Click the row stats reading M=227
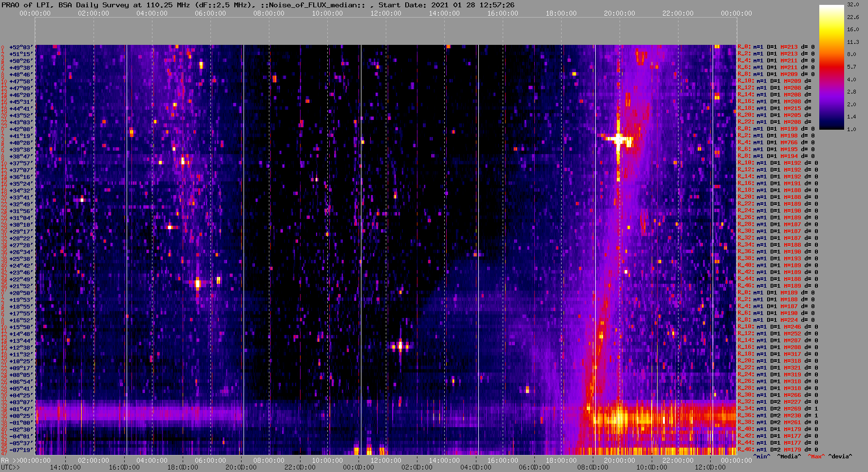The image size is (868, 472). (x=777, y=402)
